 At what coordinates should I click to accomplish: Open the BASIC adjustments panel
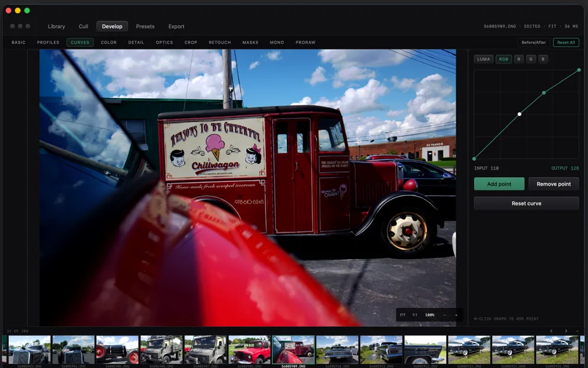(18, 42)
